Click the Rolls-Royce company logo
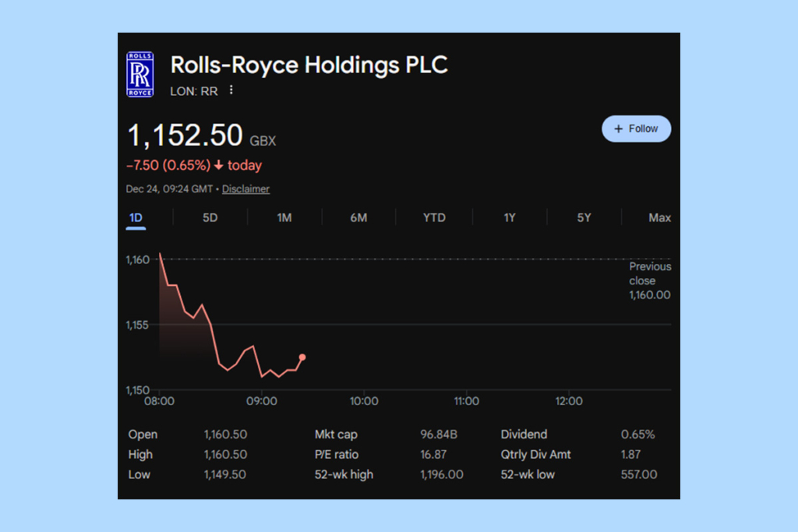Screen dimensions: 798x532 click(x=139, y=73)
